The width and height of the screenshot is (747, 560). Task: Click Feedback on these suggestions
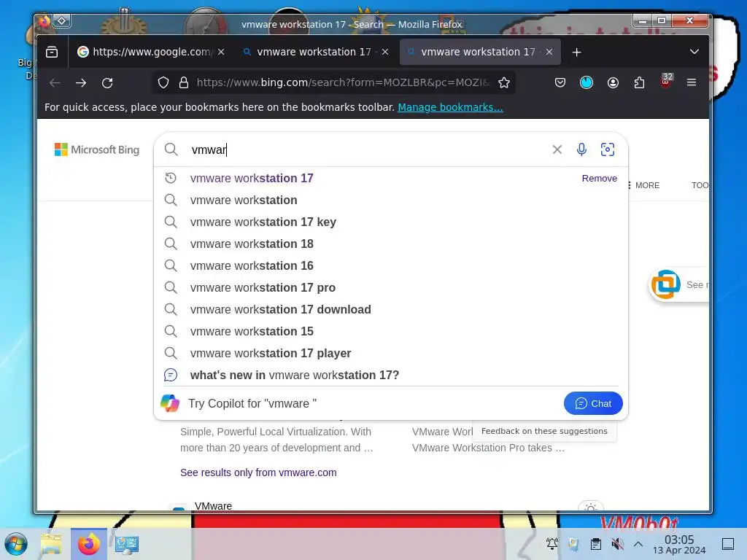coord(544,431)
